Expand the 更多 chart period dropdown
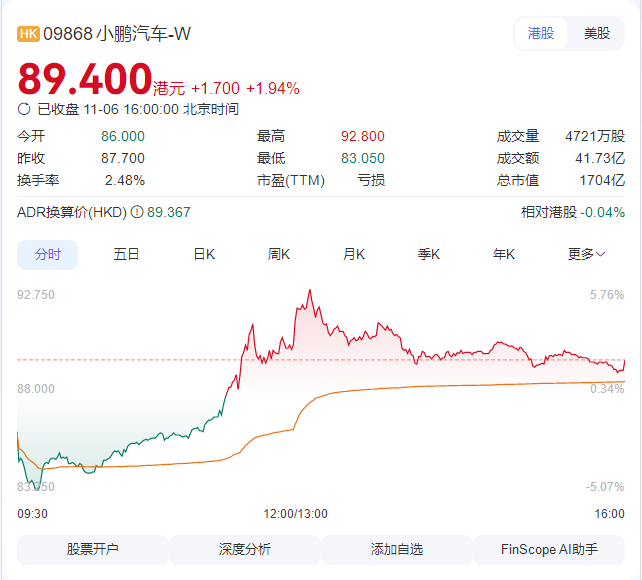This screenshot has height=580, width=642. click(x=586, y=254)
